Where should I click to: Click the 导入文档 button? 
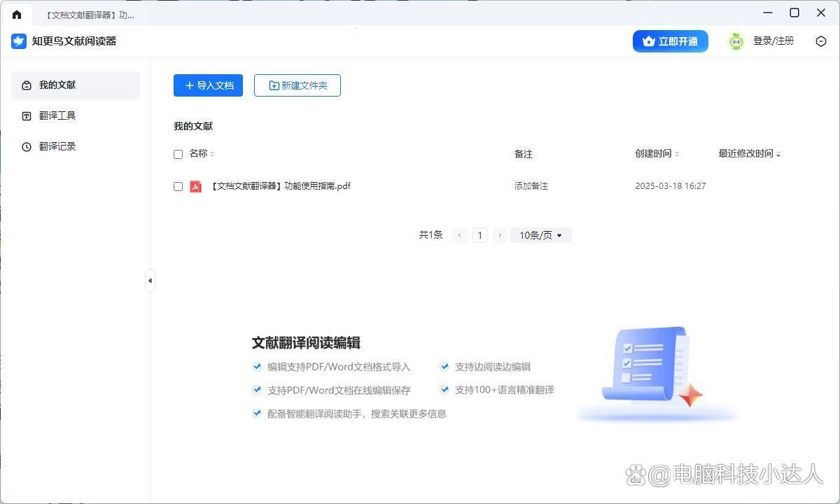tap(208, 85)
